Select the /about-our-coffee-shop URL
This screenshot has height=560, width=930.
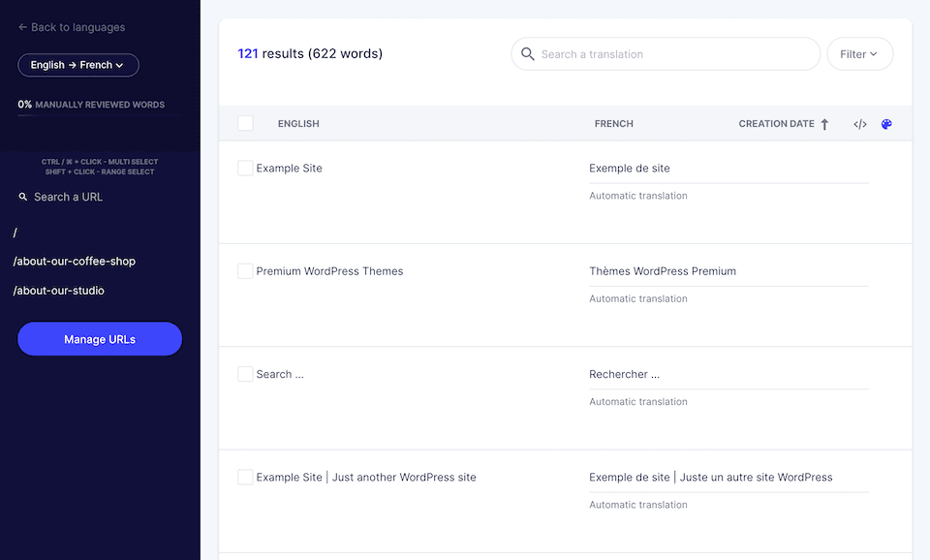[75, 261]
